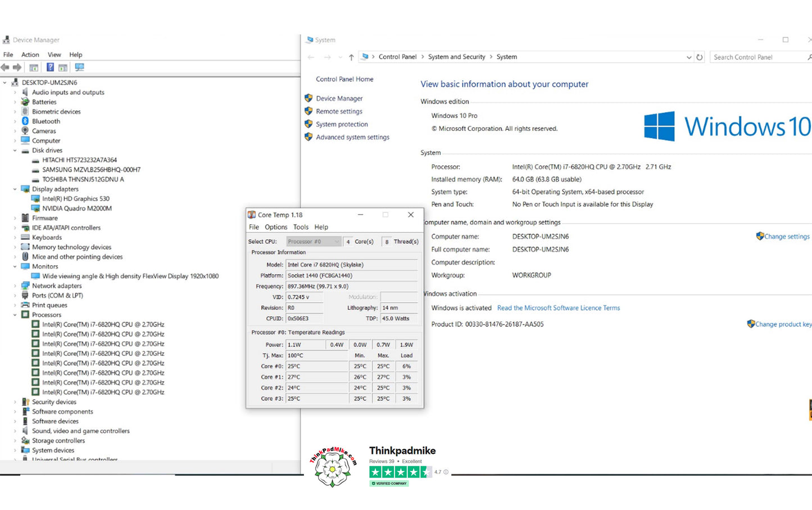Collapse the Processors node
This screenshot has height=510, width=812.
pos(15,315)
